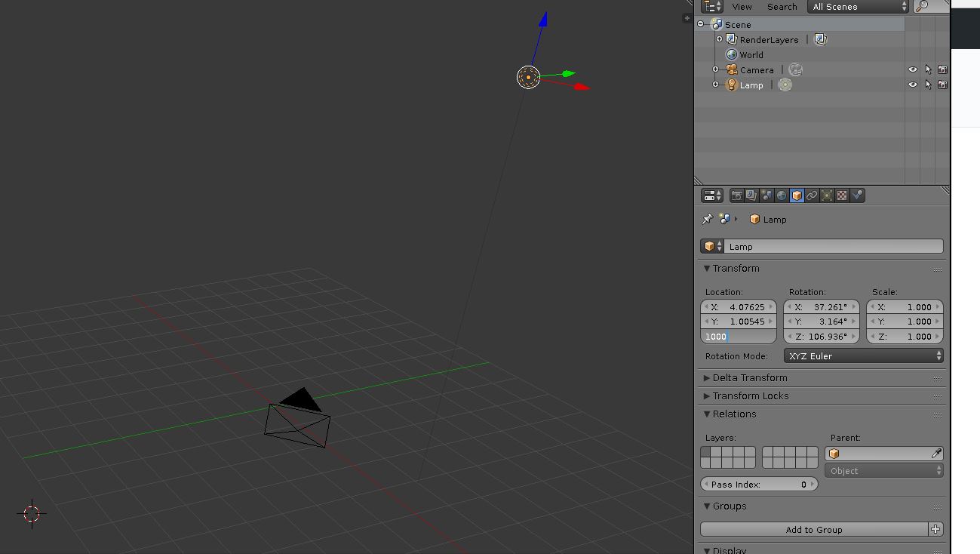
Task: Open the All Scenes display dropdown
Action: click(x=858, y=7)
